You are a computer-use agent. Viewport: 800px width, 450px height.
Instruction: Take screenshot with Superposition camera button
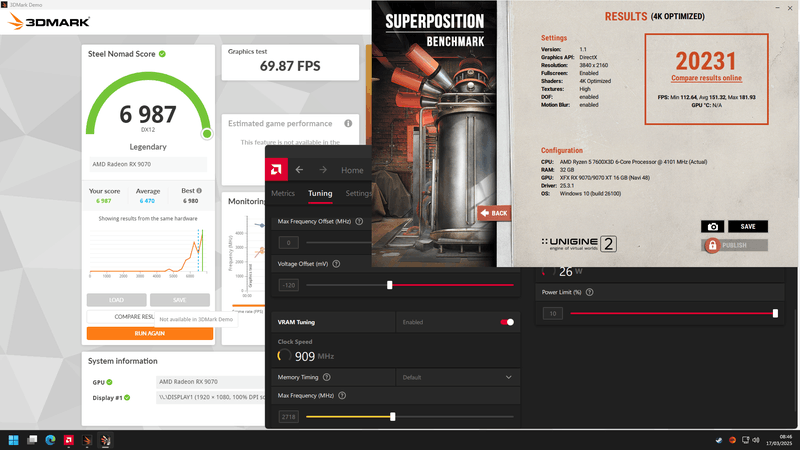713,227
